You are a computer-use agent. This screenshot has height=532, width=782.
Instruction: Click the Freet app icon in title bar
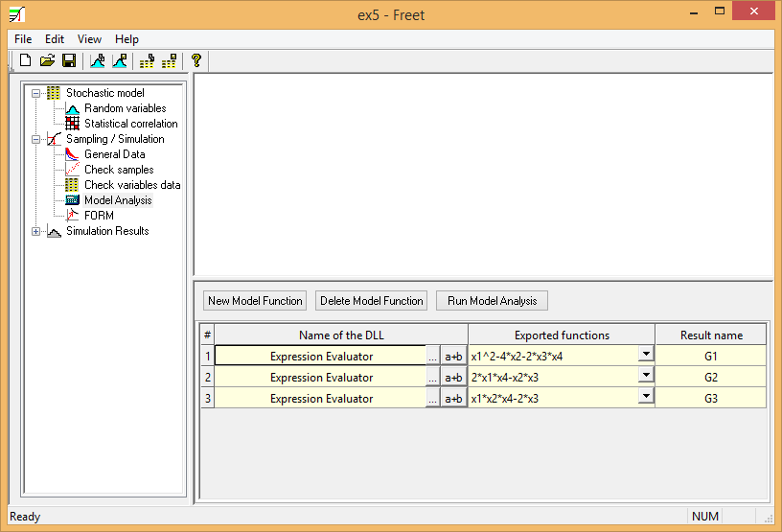(x=17, y=14)
